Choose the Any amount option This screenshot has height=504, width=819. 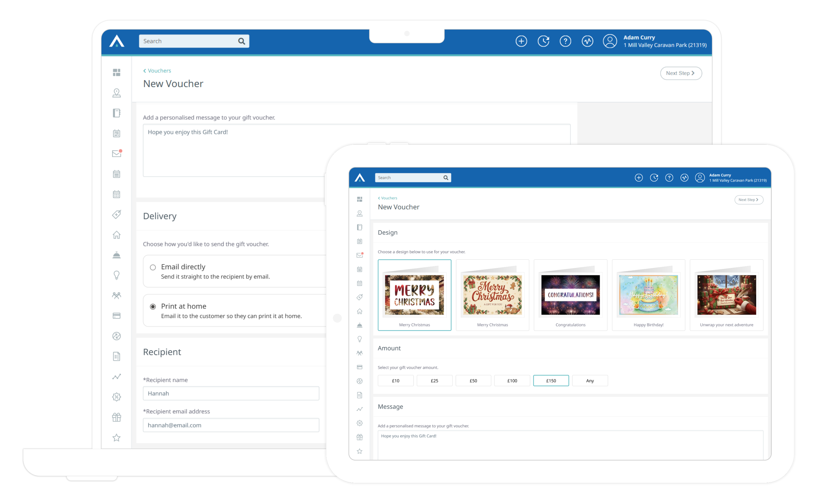coord(590,381)
